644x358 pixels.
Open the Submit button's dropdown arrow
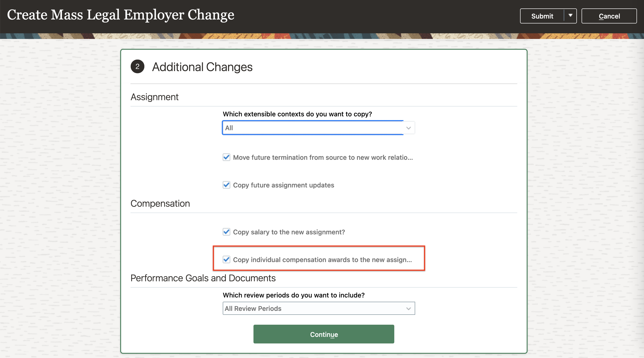(x=570, y=16)
